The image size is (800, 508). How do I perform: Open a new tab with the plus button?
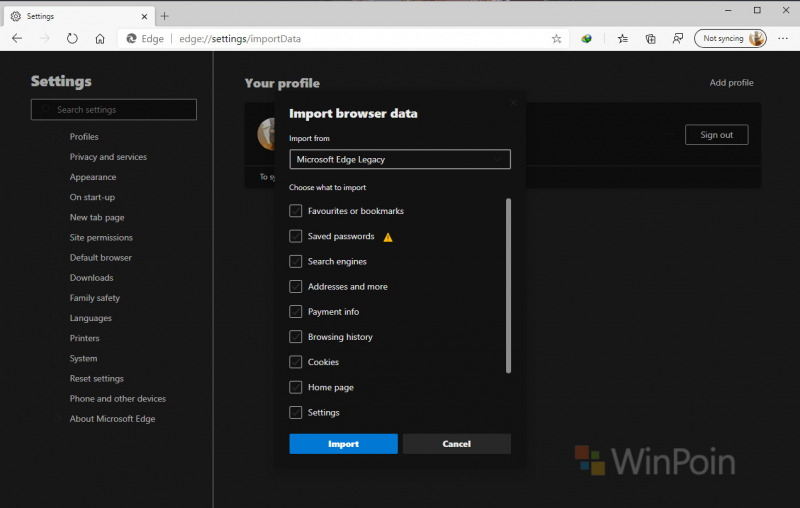[x=164, y=16]
